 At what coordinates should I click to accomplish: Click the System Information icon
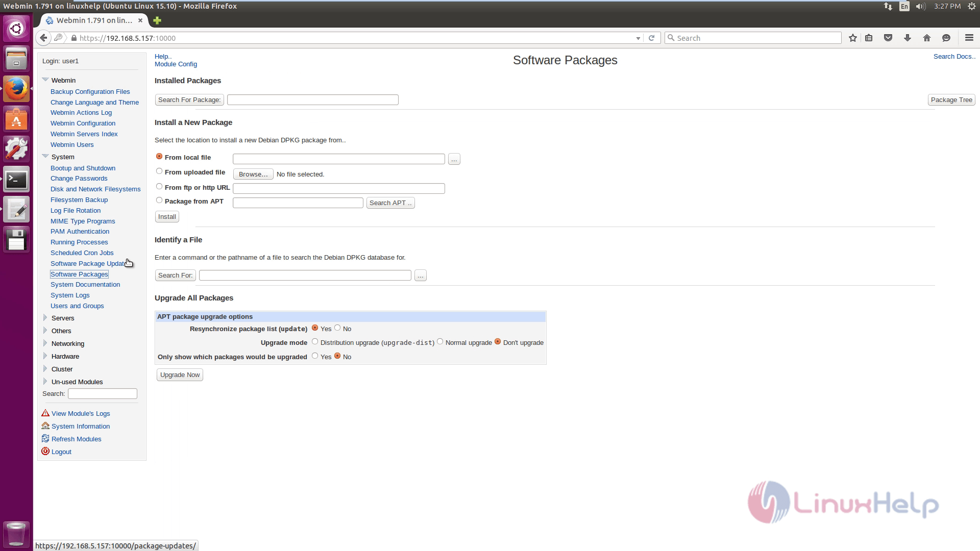(45, 426)
